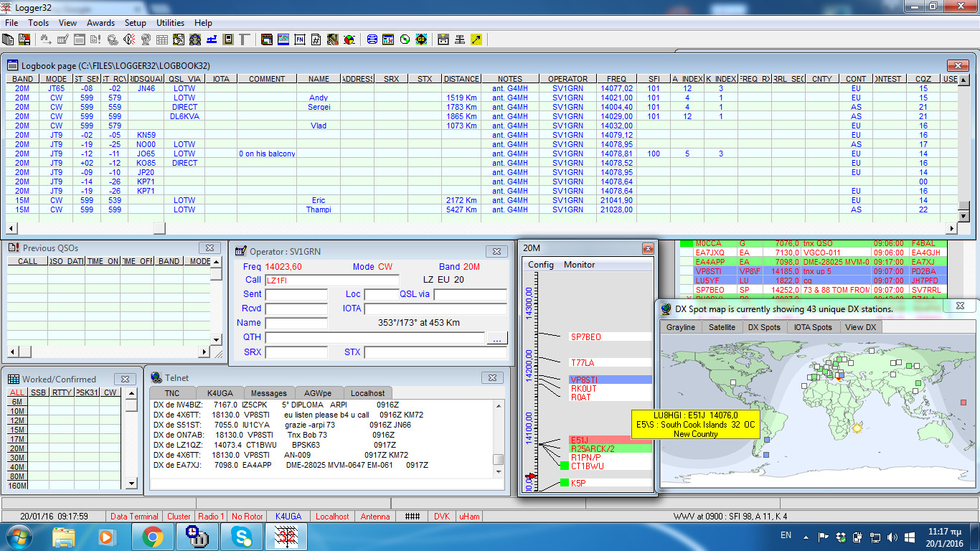Toggle DVK in the status bar
Viewport: 980px width, 551px height.
tap(442, 516)
